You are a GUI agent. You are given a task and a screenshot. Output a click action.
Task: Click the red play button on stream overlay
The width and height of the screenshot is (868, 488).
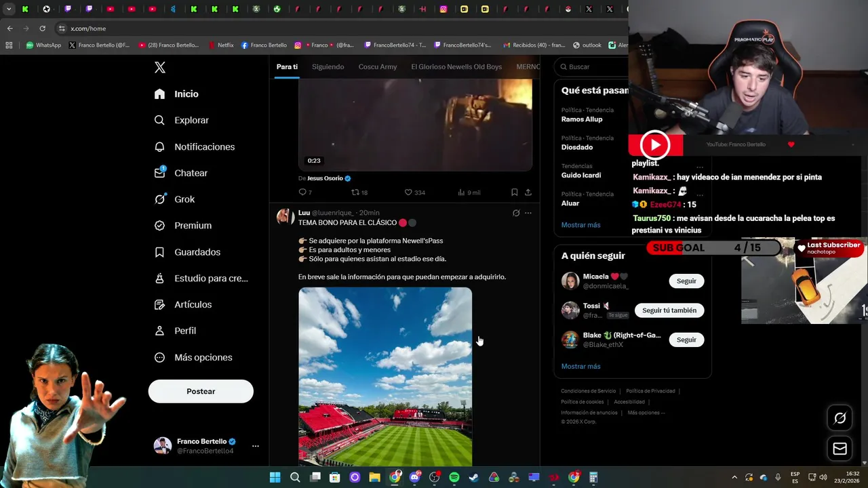(x=654, y=144)
